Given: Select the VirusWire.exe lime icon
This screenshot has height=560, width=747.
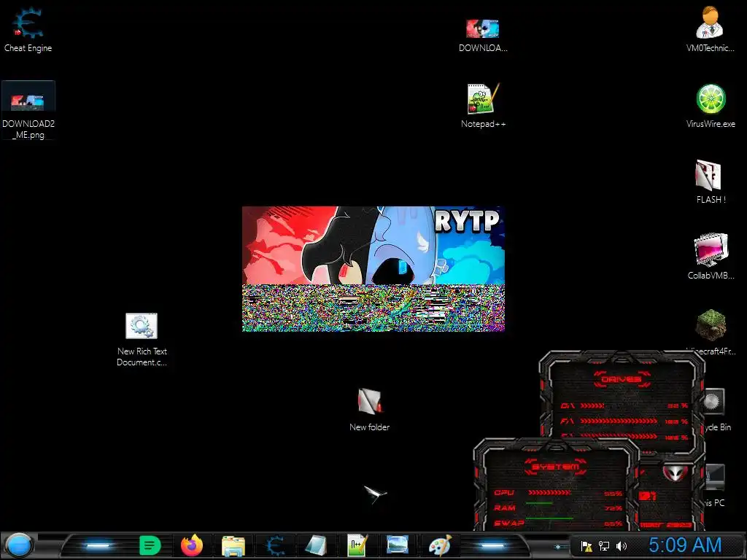Looking at the screenshot, I should tap(711, 106).
